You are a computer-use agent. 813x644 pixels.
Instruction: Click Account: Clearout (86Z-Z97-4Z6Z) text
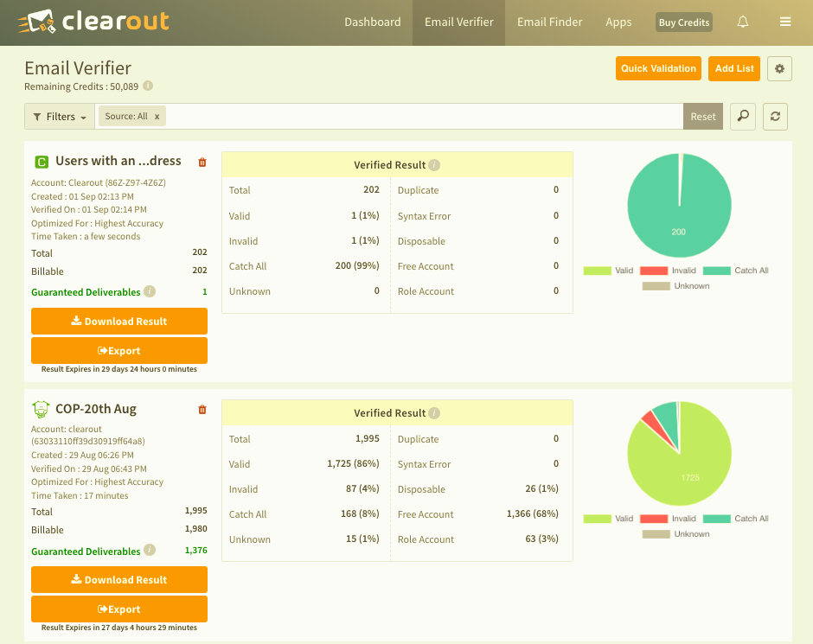point(99,183)
